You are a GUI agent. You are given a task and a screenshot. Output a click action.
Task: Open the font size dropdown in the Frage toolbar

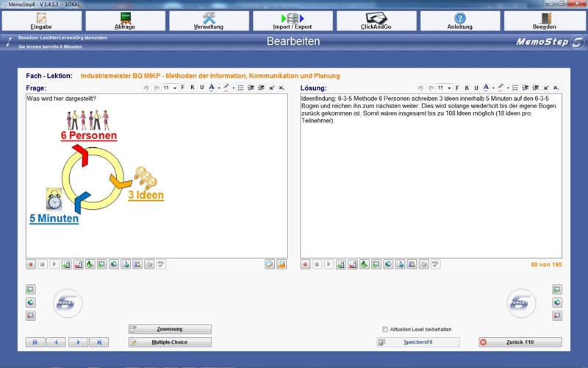coord(173,88)
